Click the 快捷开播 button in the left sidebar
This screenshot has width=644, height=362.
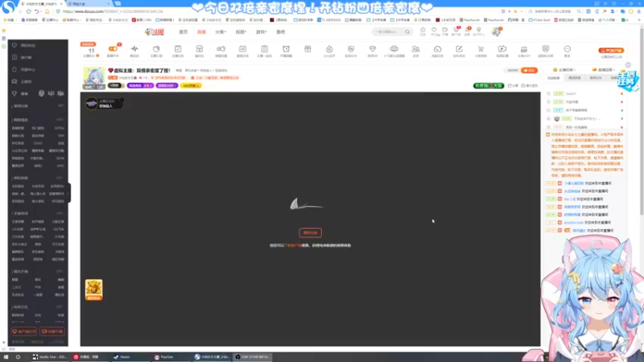pyautogui.click(x=52, y=331)
